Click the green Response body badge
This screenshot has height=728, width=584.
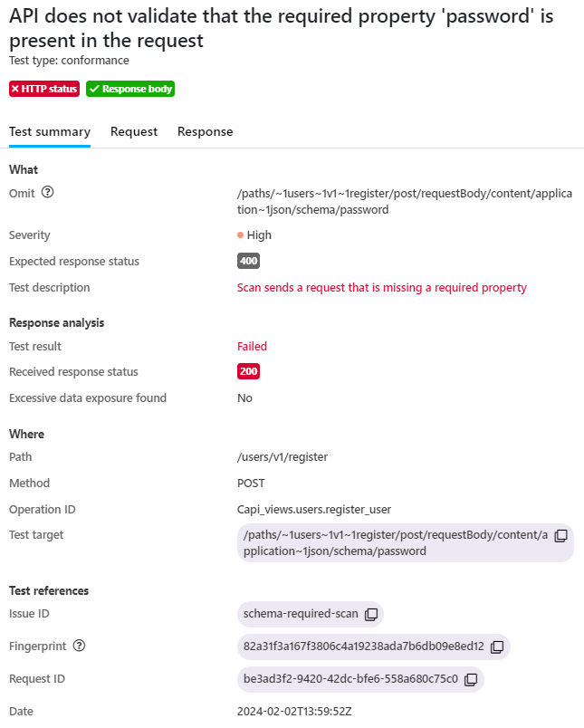[x=130, y=89]
